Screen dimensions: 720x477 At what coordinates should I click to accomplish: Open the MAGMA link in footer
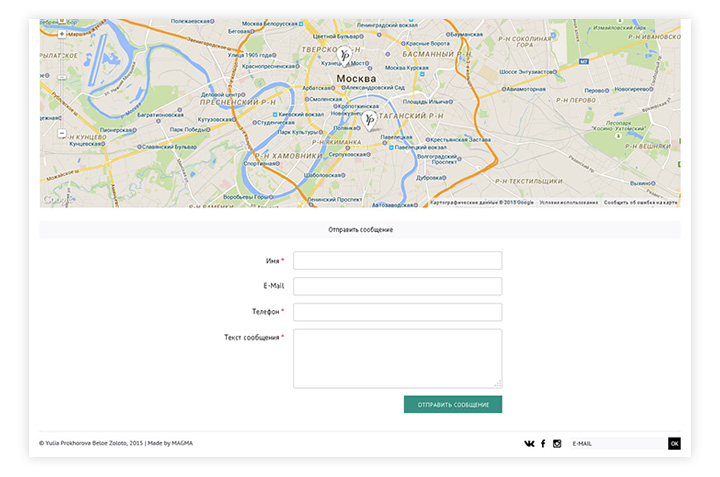(182, 443)
